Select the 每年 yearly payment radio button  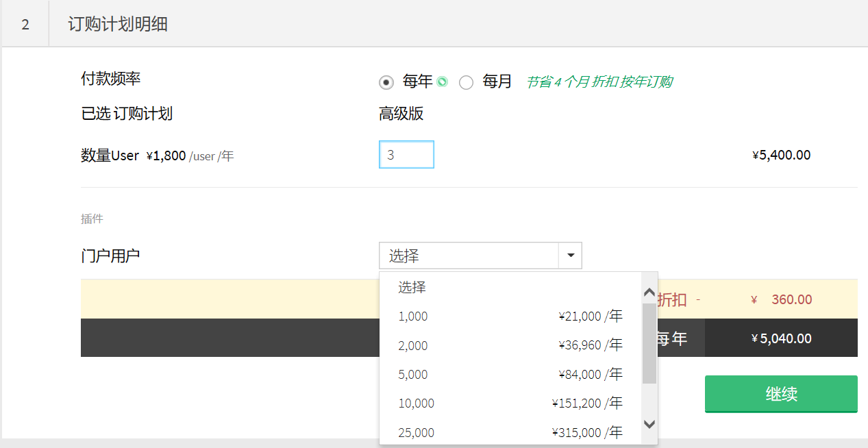(x=386, y=83)
